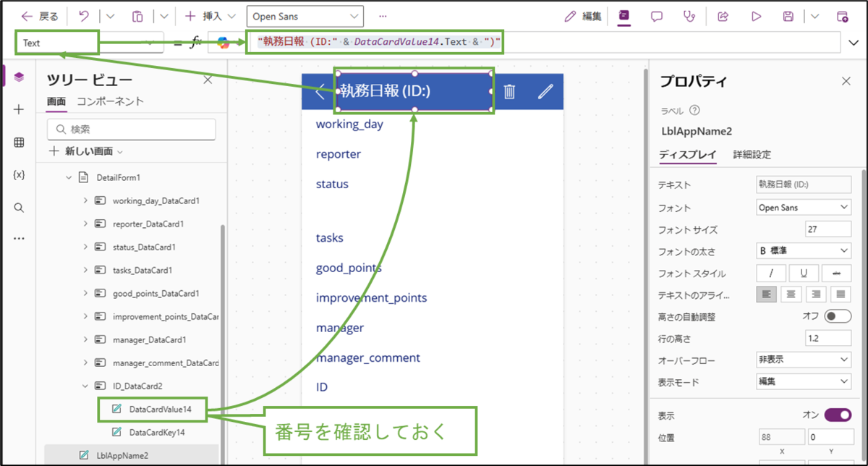Click the plus insert icon in left rail
Image resolution: width=868 pixels, height=466 pixels.
click(x=19, y=109)
